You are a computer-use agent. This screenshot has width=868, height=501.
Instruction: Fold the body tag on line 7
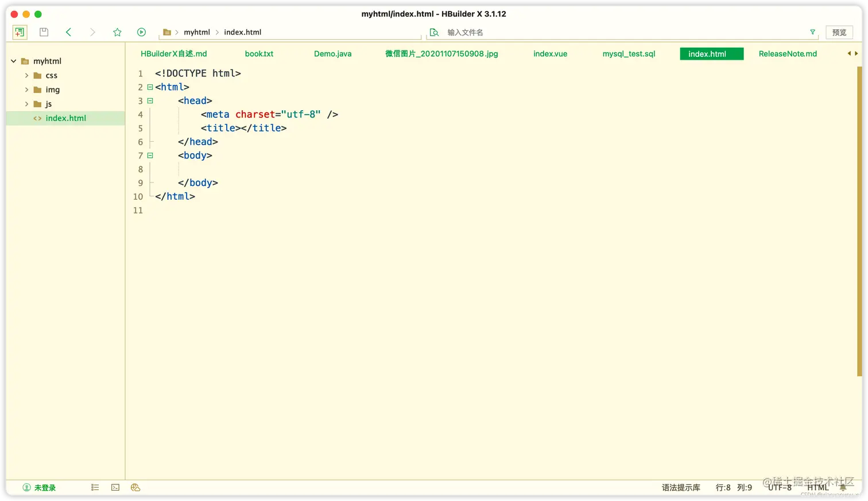[150, 156]
